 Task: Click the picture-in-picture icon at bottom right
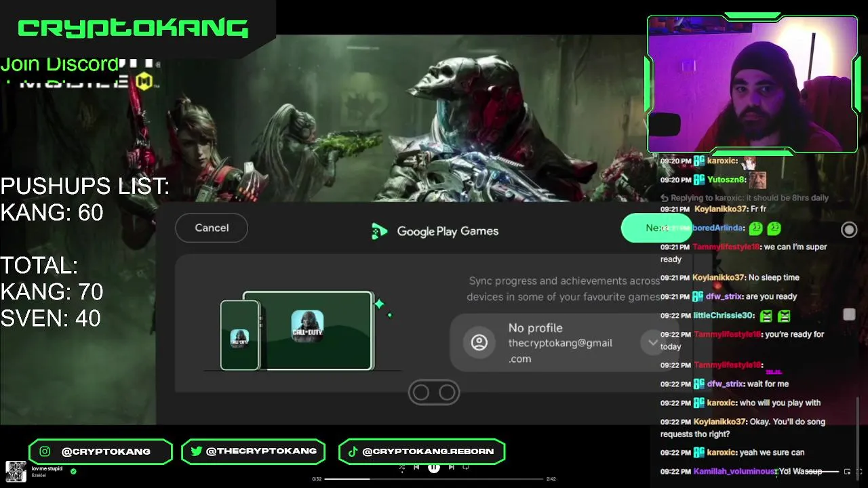[846, 471]
